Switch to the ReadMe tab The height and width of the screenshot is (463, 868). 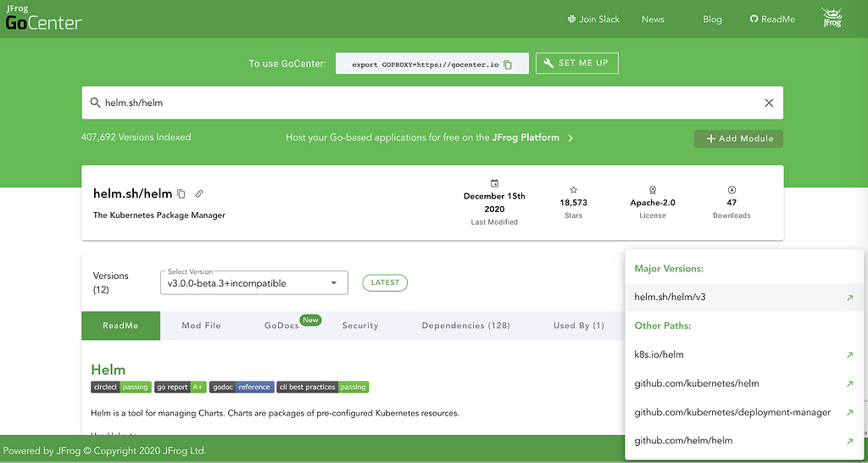point(120,326)
